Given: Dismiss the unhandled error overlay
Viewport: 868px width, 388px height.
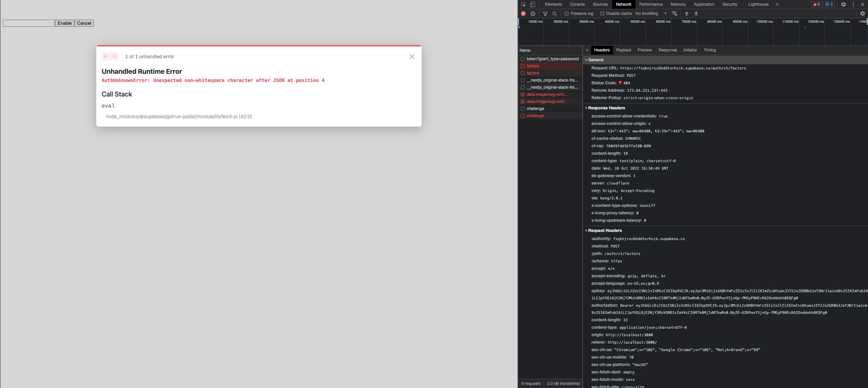Looking at the screenshot, I should point(412,57).
